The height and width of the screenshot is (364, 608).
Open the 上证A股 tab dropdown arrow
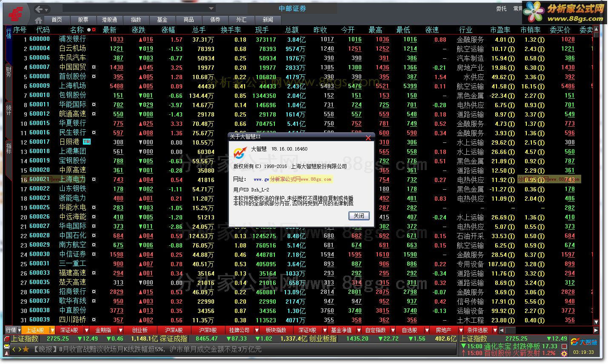[52, 330]
